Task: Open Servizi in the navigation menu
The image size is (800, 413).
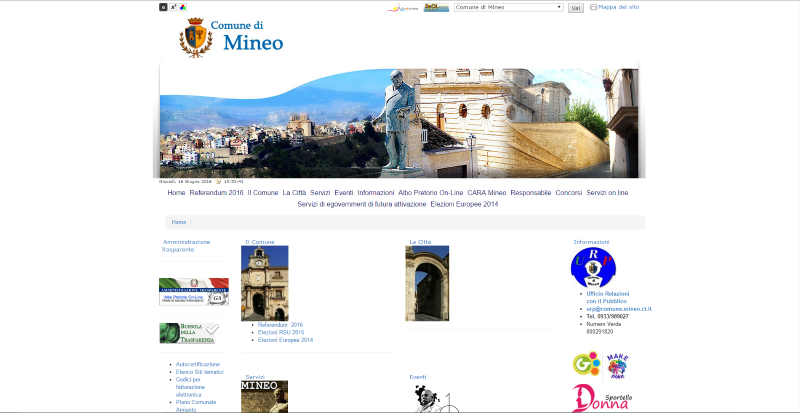Action: [320, 193]
